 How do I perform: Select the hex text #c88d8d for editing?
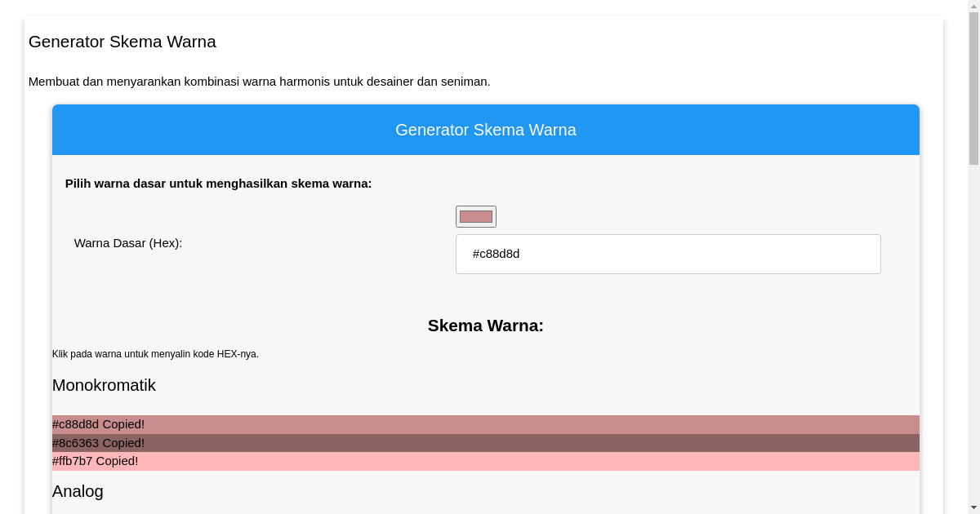click(497, 254)
